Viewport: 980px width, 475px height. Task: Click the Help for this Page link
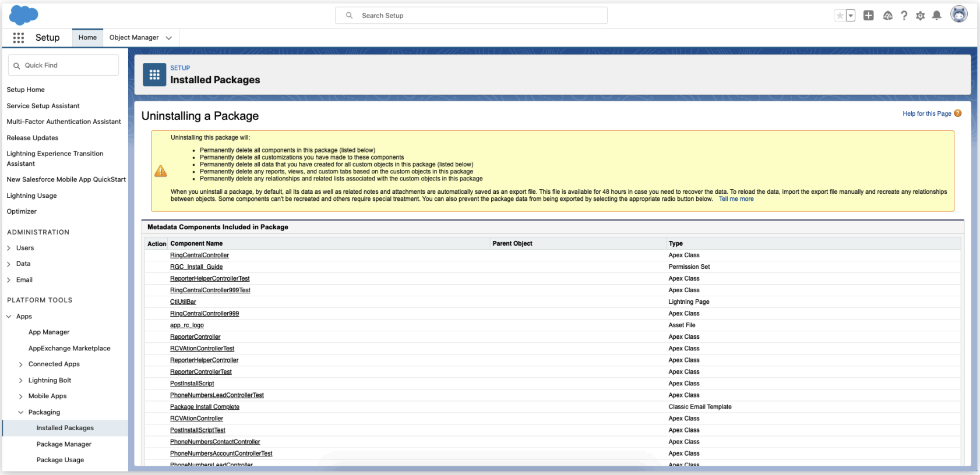(927, 114)
